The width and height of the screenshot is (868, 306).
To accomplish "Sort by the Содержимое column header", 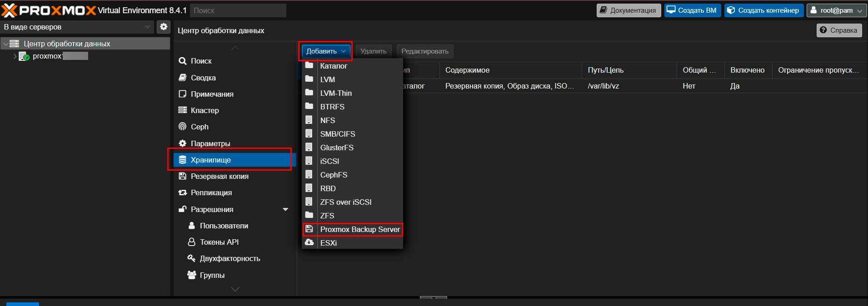I will [x=510, y=70].
